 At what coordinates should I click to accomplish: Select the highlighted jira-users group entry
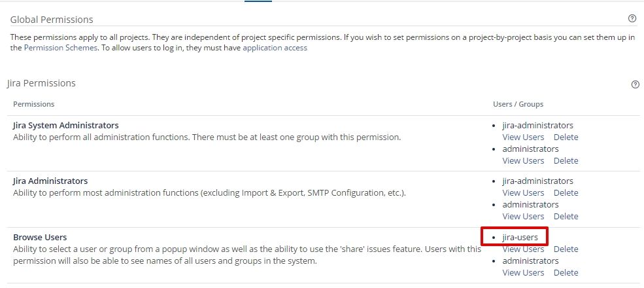tap(520, 237)
